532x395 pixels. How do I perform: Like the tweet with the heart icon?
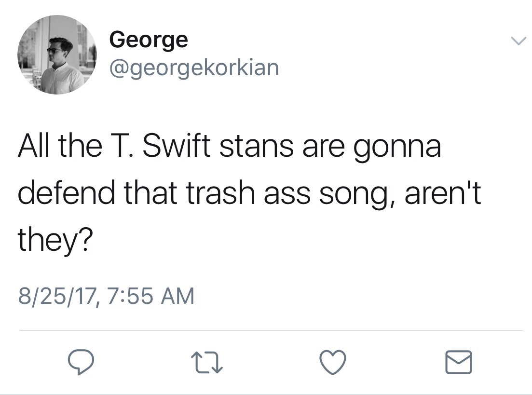pos(332,362)
